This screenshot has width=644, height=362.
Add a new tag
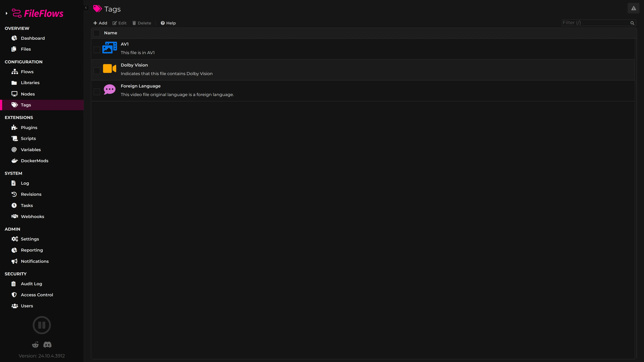pos(100,23)
